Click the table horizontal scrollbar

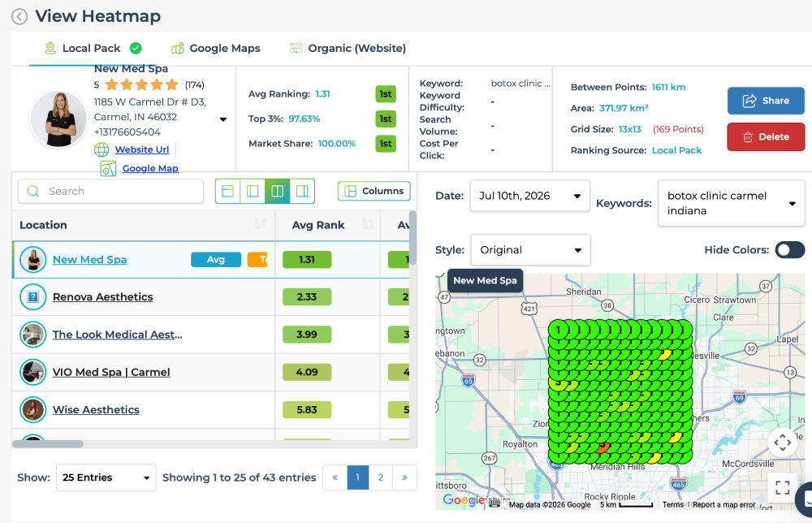click(x=48, y=443)
